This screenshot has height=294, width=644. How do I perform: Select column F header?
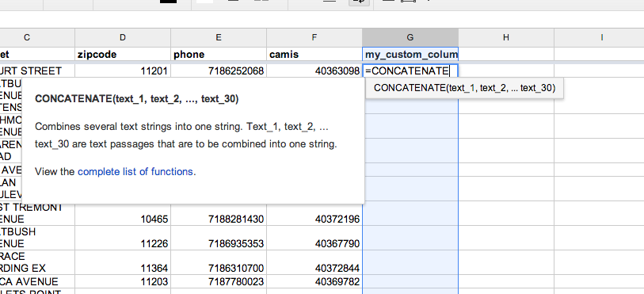pos(314,37)
